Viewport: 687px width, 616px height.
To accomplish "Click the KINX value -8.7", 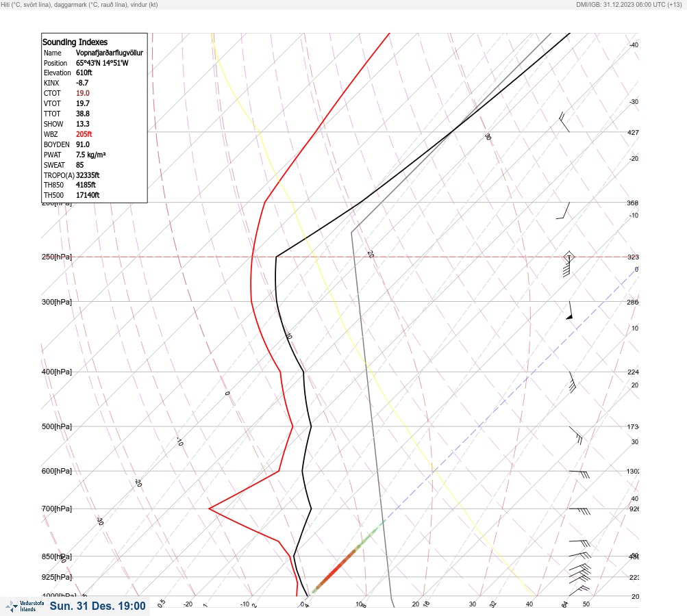I will [x=82, y=83].
